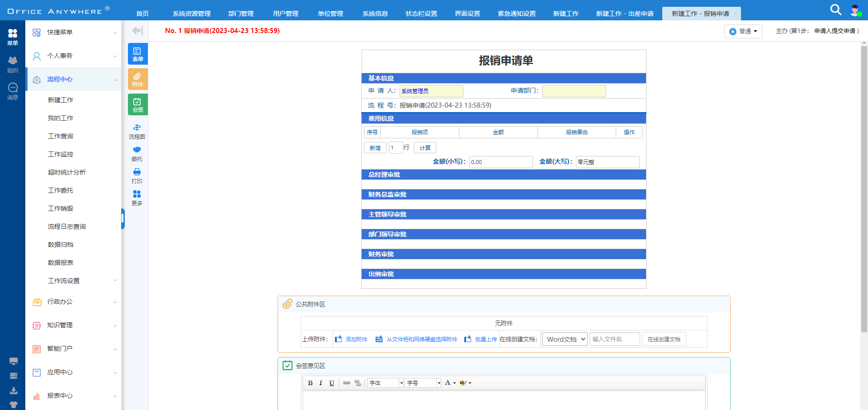
Task: Open the user avatar in top right
Action: (x=855, y=10)
